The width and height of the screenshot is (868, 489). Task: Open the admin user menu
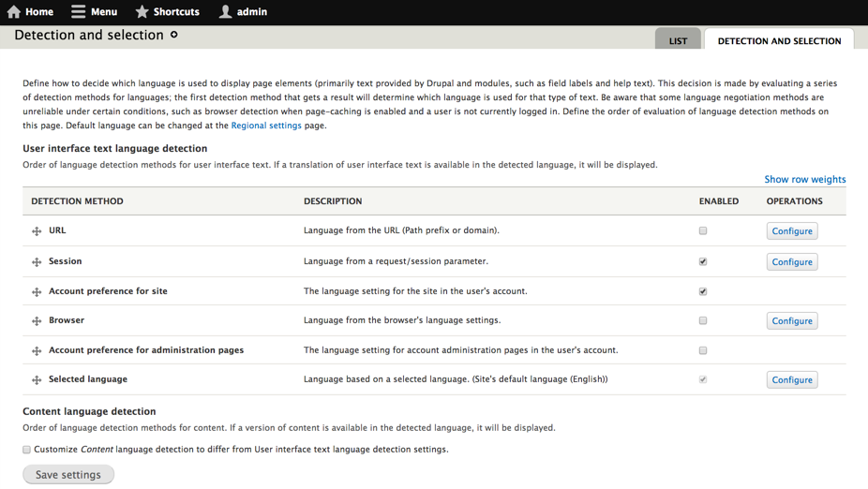243,12
